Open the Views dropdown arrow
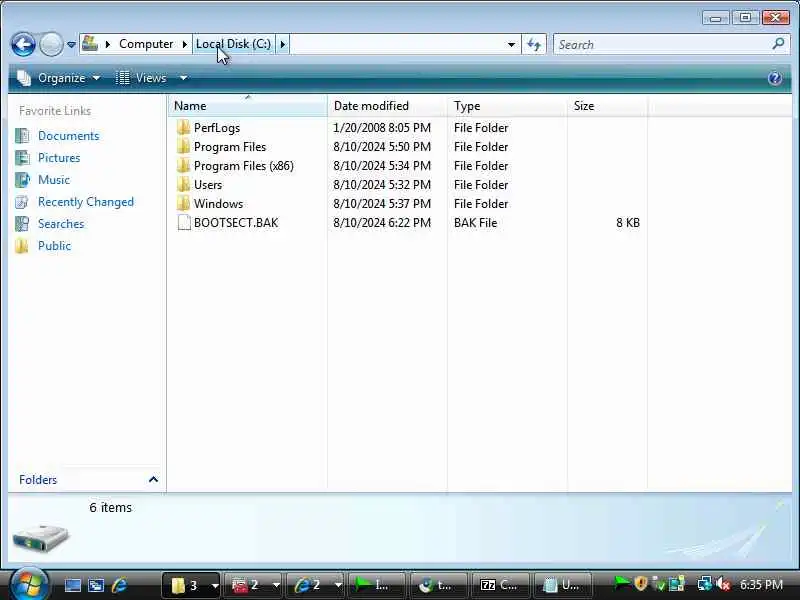The width and height of the screenshot is (800, 600). (183, 78)
